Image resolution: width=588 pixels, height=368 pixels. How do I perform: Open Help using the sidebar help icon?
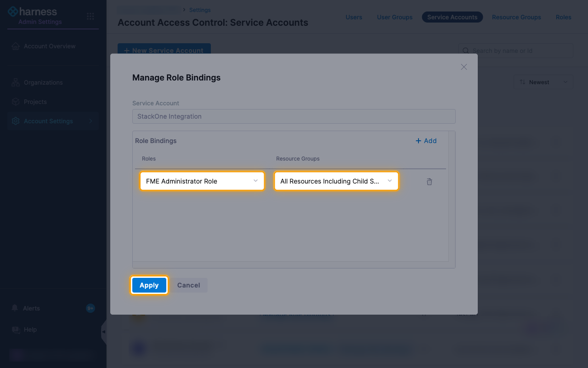(16, 329)
